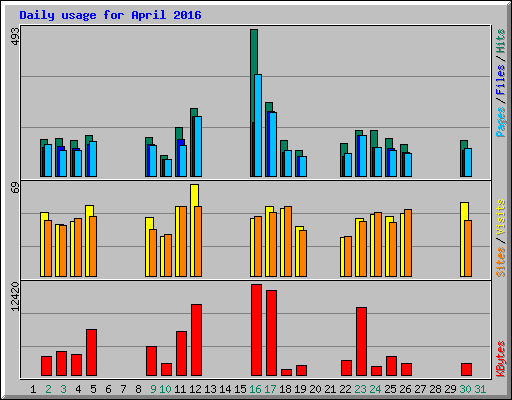Click green day label '30' on x-axis
Image resolution: width=512 pixels, height=400 pixels.
(x=465, y=389)
